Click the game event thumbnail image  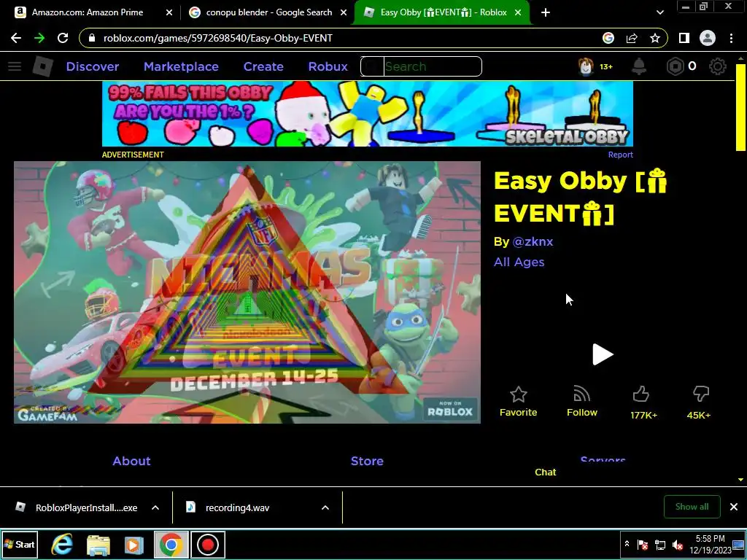[247, 292]
